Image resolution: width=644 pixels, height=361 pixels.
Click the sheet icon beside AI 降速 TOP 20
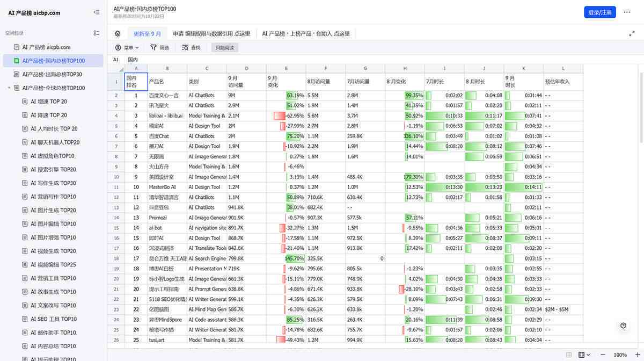[25, 115]
